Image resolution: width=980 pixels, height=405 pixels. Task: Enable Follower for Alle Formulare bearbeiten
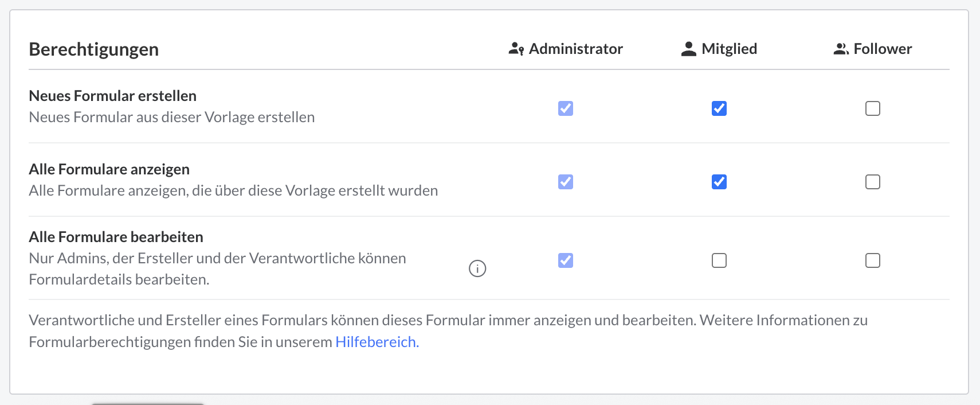873,260
